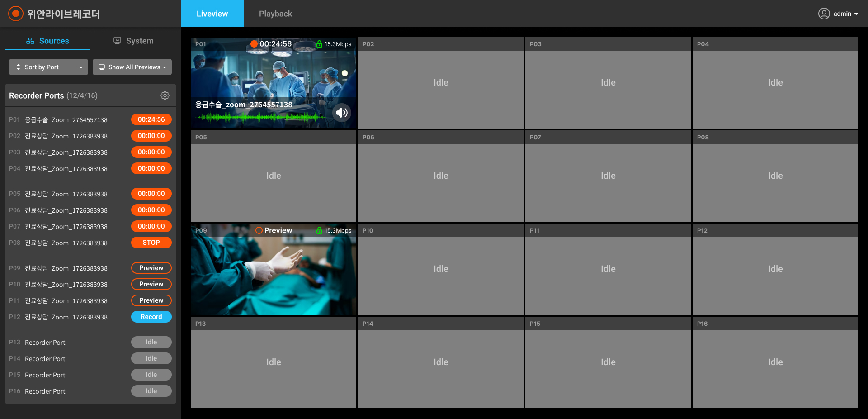The width and height of the screenshot is (868, 419).
Task: Click 15.3Mbps bitrate on P09 tile
Action: click(x=338, y=230)
